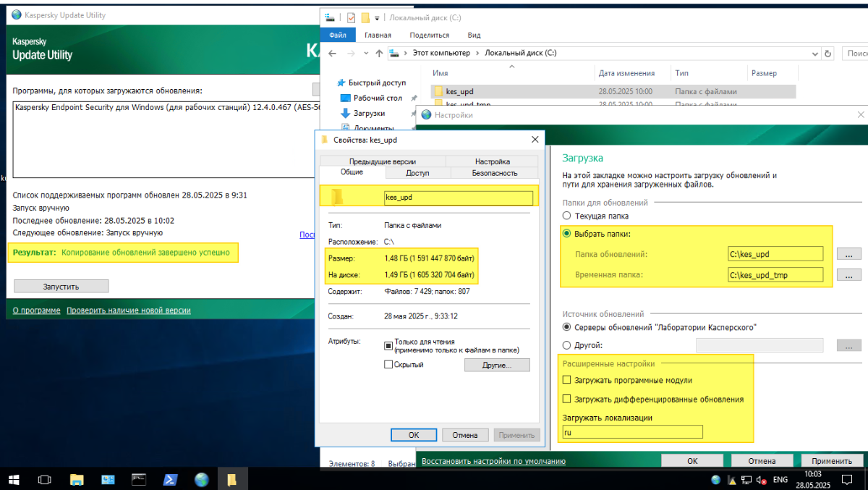Click the ENG language indicator in taskbar
Viewport: 868px width, 490px height.
[x=780, y=479]
